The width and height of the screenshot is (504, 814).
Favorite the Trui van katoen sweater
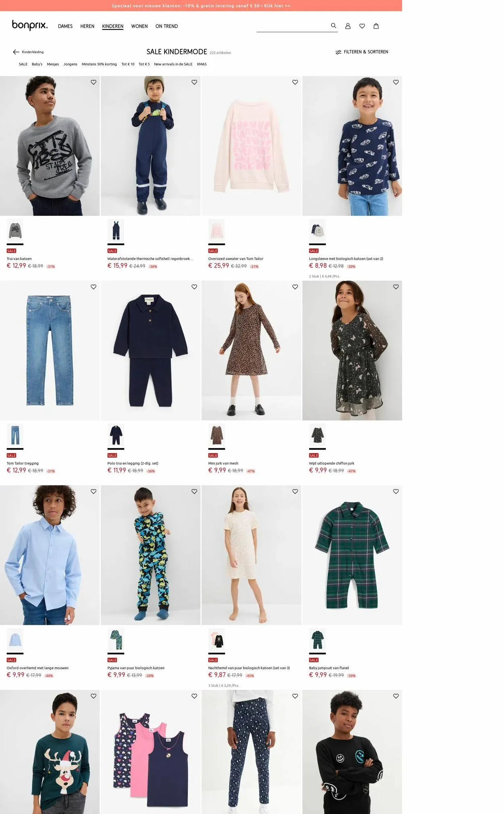(x=94, y=82)
